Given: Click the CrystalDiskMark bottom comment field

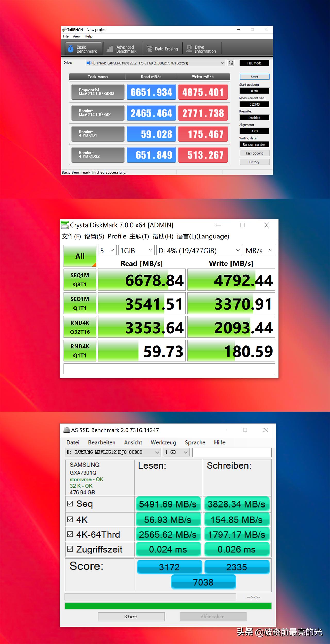Looking at the screenshot, I should coord(169,369).
